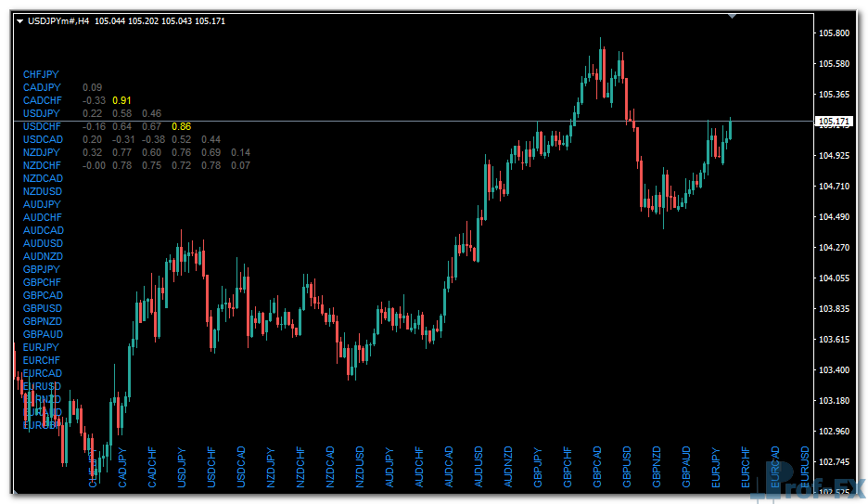Viewport: 868px width, 504px height.
Task: Select the rotated GBPCAD label along the bottom
Action: click(598, 467)
